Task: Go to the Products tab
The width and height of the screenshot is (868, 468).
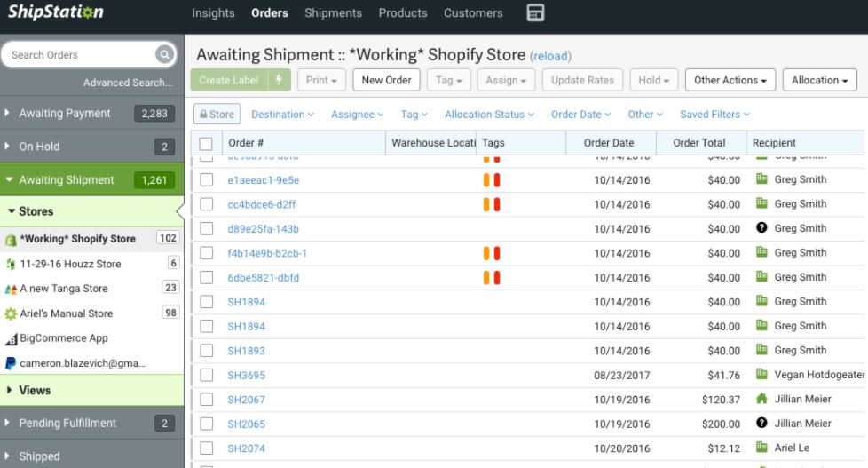Action: coord(403,12)
